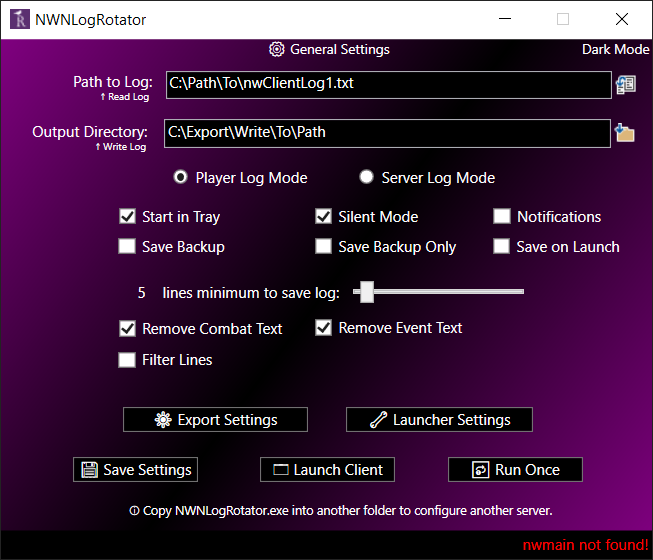Click the info icon beside the copy hint
The width and height of the screenshot is (653, 560).
(x=134, y=510)
